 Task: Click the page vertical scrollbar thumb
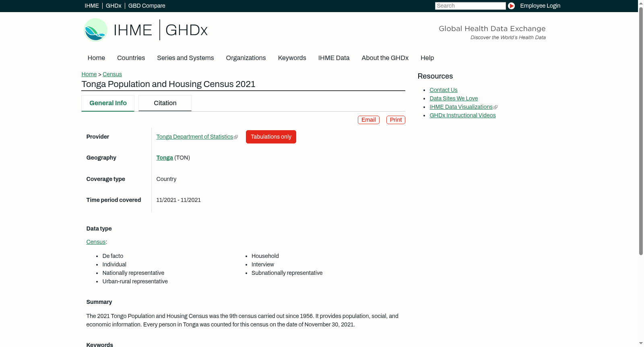641,131
